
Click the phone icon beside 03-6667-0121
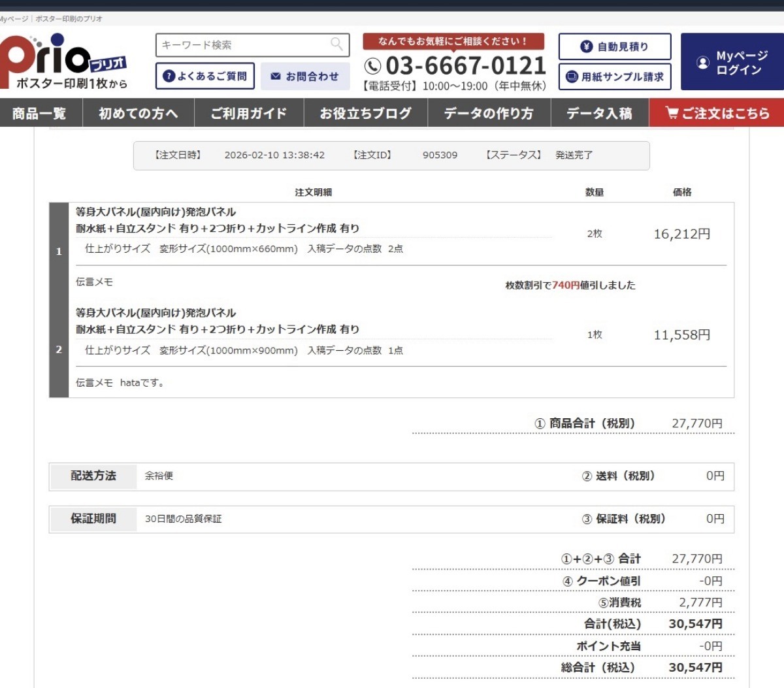tap(372, 66)
